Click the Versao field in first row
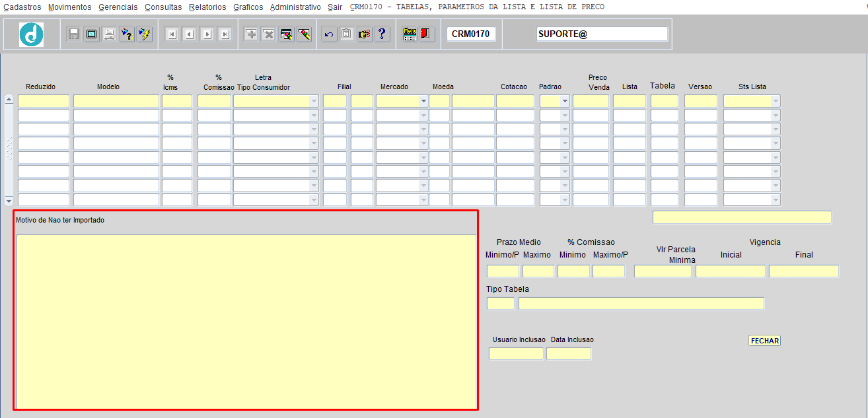 pos(701,101)
